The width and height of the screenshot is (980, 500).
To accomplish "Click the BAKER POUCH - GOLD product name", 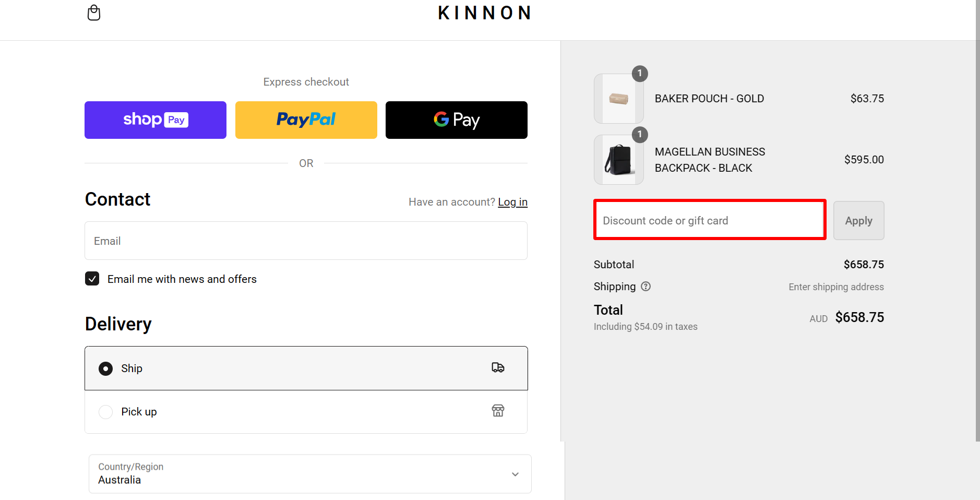I will coord(709,98).
